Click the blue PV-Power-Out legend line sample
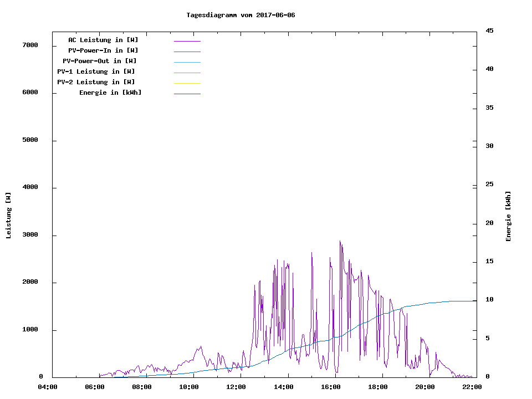 (187, 62)
